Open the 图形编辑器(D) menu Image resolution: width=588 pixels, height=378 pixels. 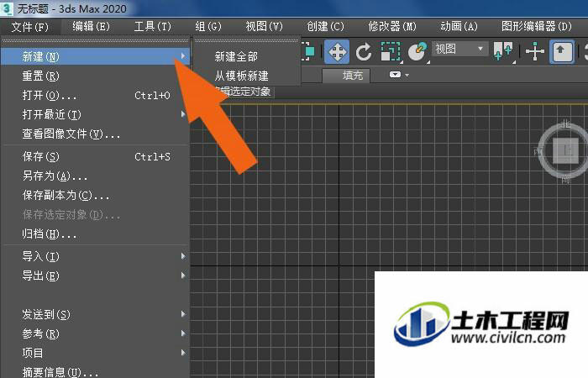click(x=537, y=27)
